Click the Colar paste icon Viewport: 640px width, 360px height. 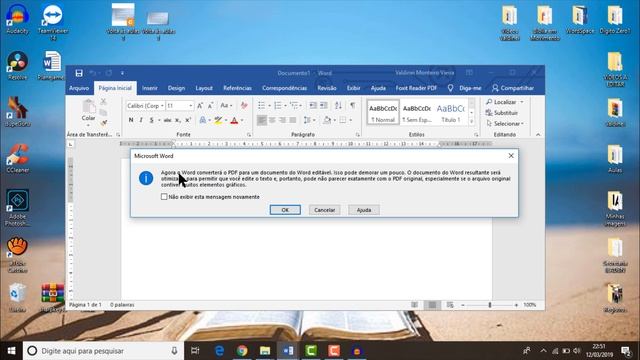[x=89, y=107]
